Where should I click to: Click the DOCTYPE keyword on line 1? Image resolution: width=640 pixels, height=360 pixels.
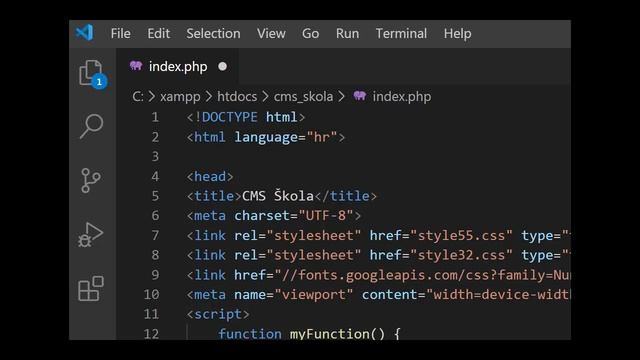(x=229, y=118)
